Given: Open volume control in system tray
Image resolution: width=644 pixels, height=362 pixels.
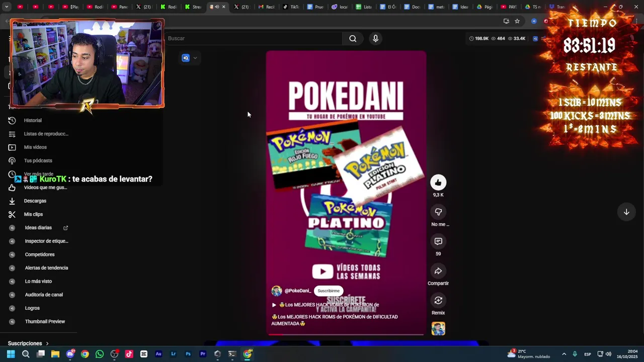Looking at the screenshot, I should click(x=608, y=354).
